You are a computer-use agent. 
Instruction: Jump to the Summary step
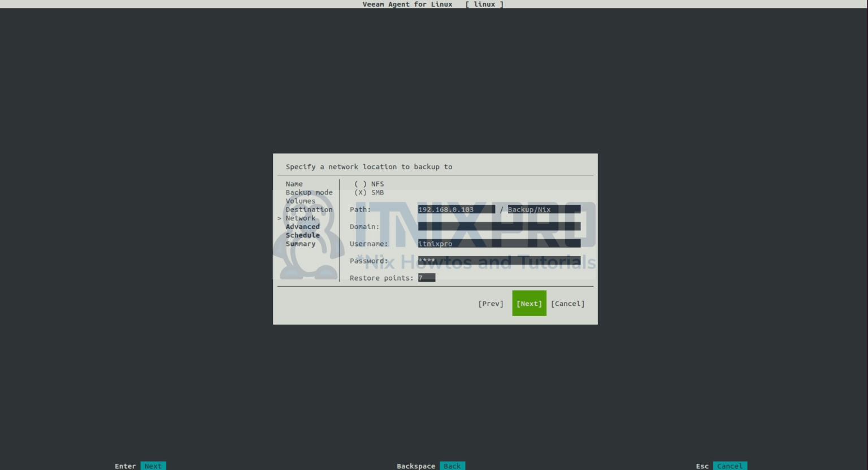301,243
